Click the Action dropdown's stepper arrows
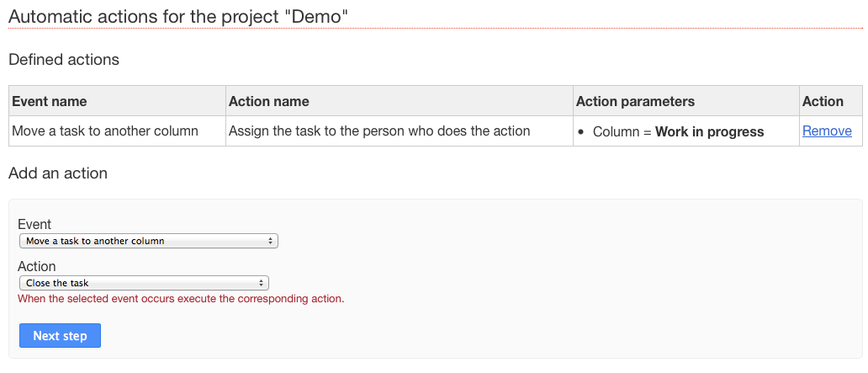The width and height of the screenshot is (868, 373). [x=261, y=283]
